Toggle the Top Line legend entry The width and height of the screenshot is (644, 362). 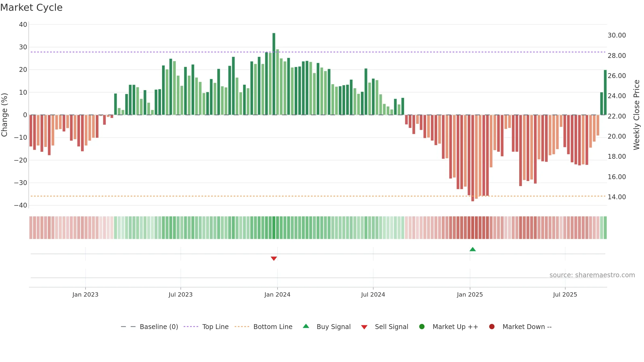point(206,327)
